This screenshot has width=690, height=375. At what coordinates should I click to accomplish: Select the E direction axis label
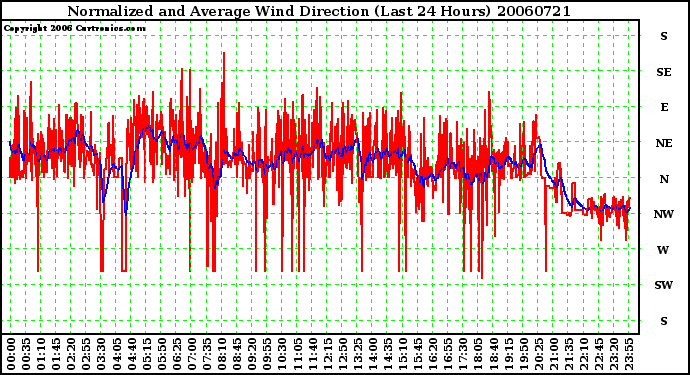click(x=664, y=107)
